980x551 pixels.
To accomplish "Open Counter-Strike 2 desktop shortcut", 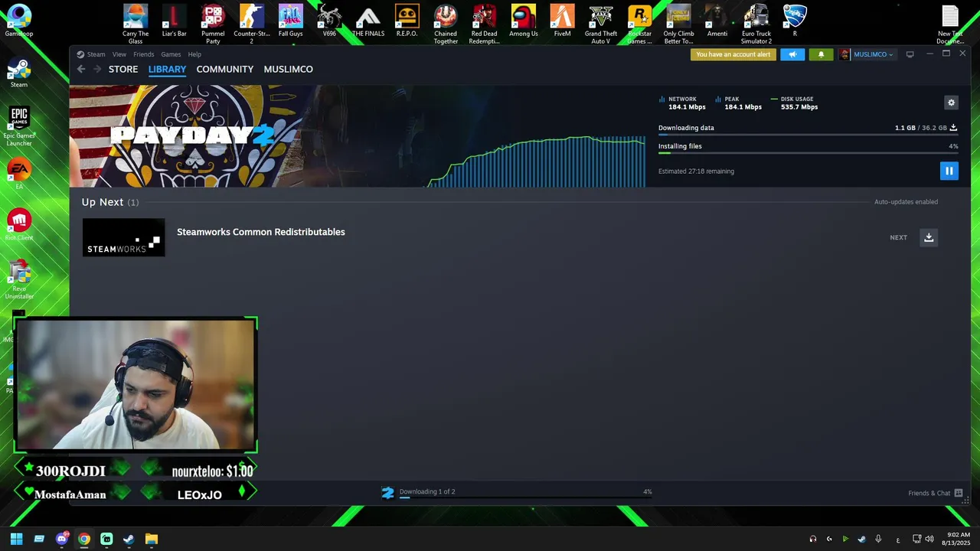I will click(251, 24).
